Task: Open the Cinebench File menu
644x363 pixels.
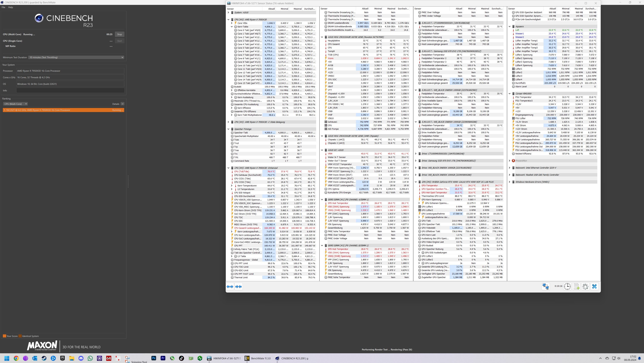Action: point(3,7)
